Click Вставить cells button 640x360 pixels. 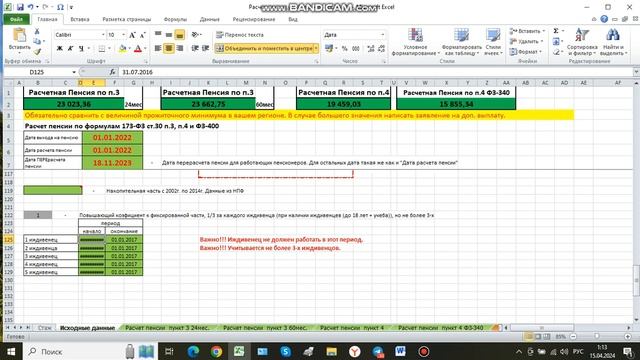(527, 31)
